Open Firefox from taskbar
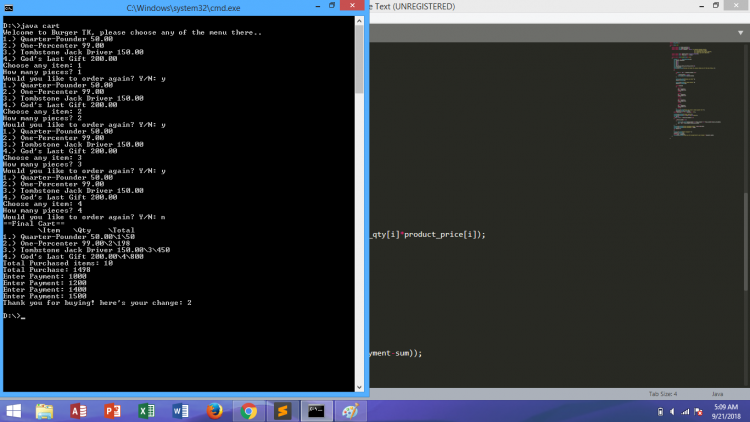 tap(215, 411)
